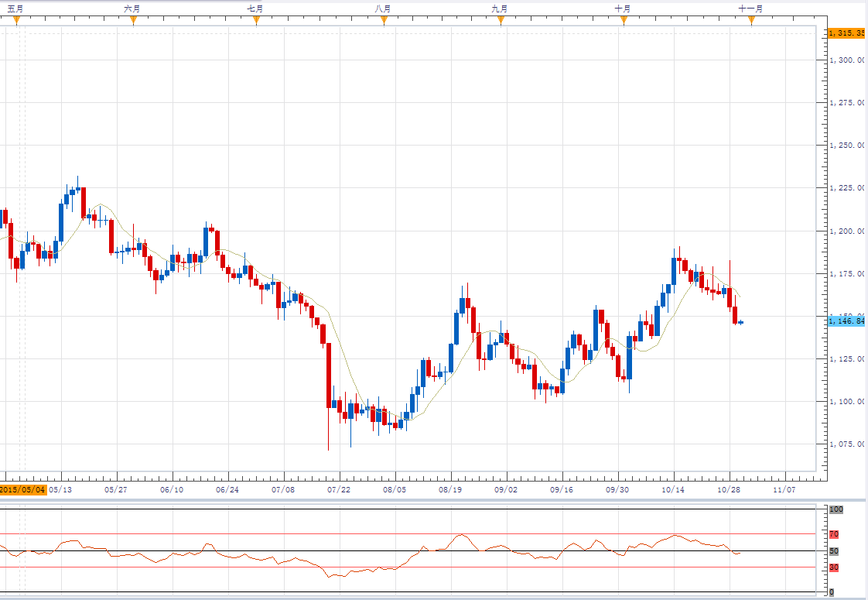Click the 06/10 date axis label
The width and height of the screenshot is (868, 600).
(172, 490)
